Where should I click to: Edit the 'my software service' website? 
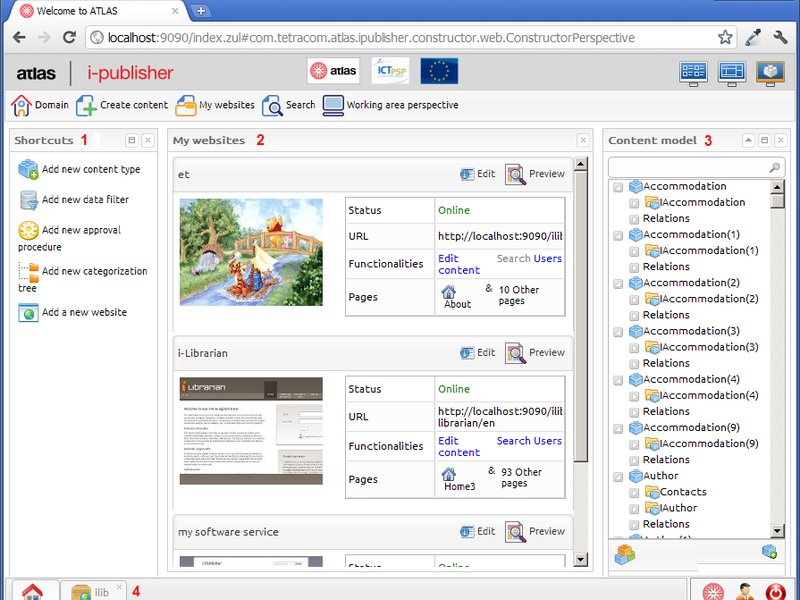coord(478,532)
